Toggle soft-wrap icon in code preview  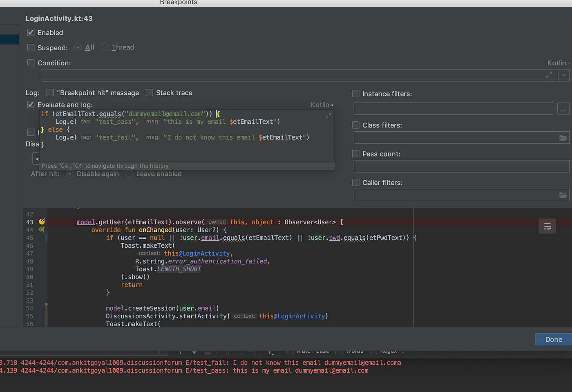pyautogui.click(x=547, y=226)
